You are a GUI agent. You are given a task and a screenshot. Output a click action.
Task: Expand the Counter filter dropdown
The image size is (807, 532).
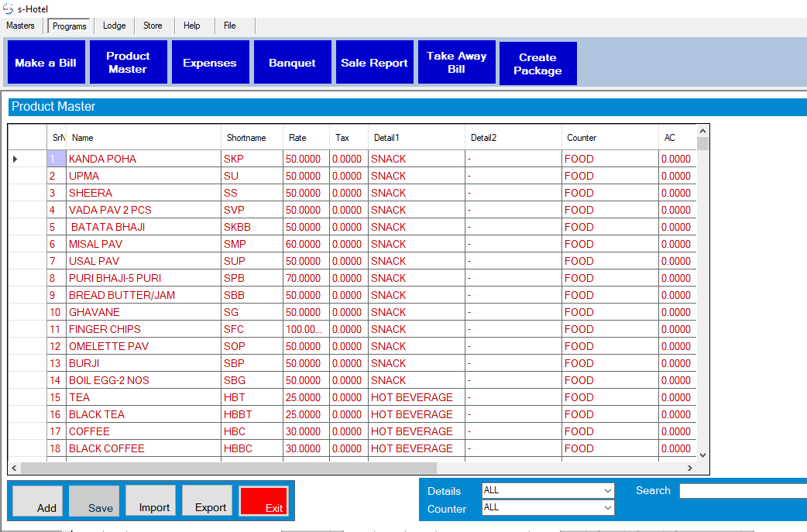607,508
